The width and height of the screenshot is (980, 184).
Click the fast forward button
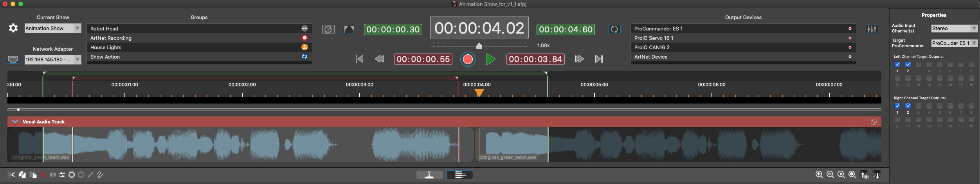pos(579,59)
